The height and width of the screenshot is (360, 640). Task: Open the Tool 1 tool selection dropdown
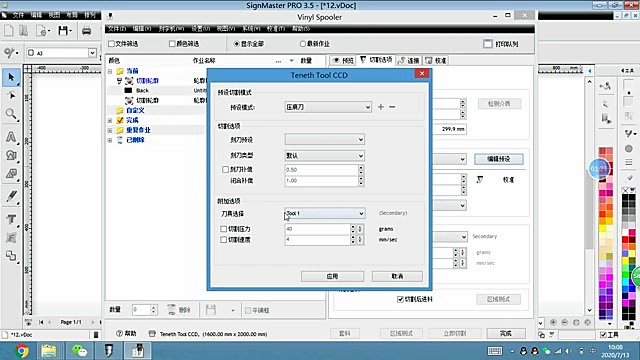[x=324, y=213]
